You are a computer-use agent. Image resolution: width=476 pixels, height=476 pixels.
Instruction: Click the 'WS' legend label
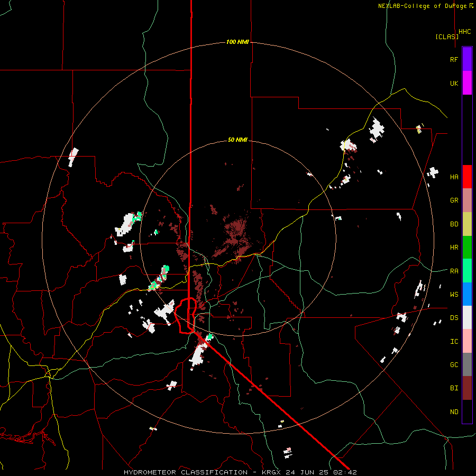click(454, 295)
